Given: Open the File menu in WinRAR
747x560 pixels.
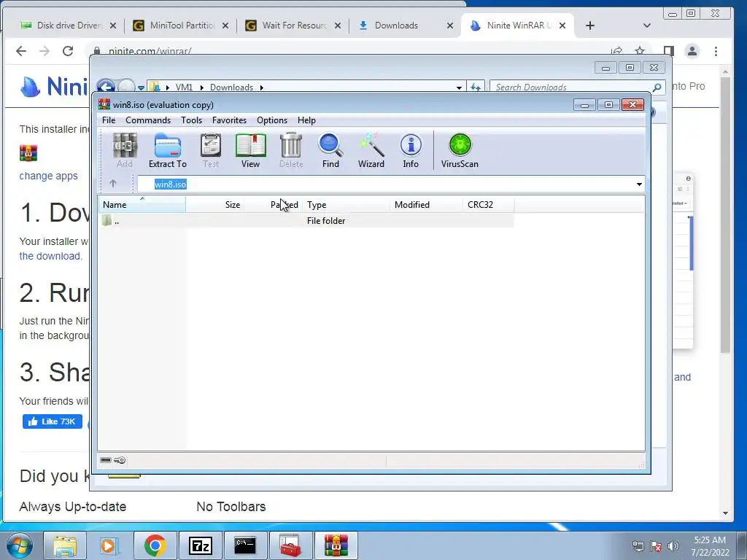Looking at the screenshot, I should coord(109,120).
